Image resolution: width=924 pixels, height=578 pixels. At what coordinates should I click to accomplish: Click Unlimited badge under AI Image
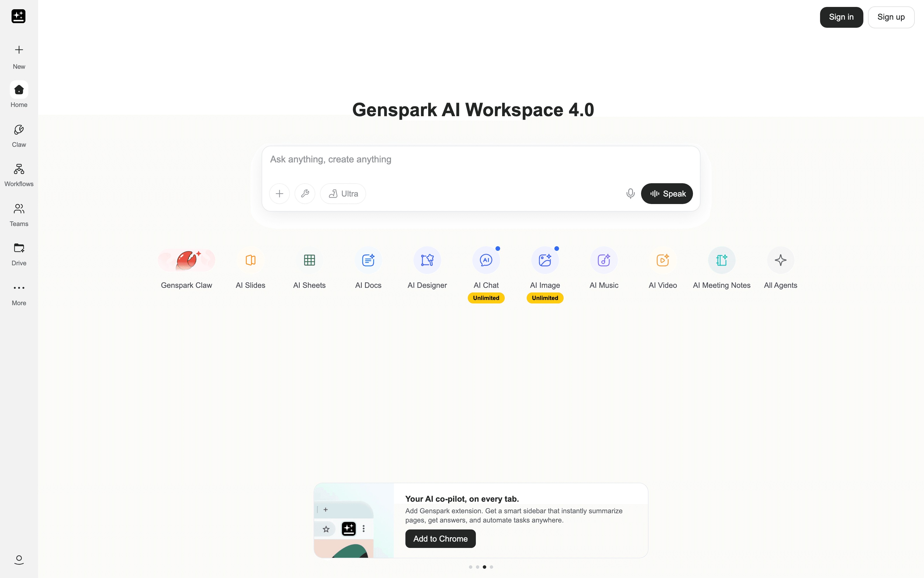[x=545, y=298]
